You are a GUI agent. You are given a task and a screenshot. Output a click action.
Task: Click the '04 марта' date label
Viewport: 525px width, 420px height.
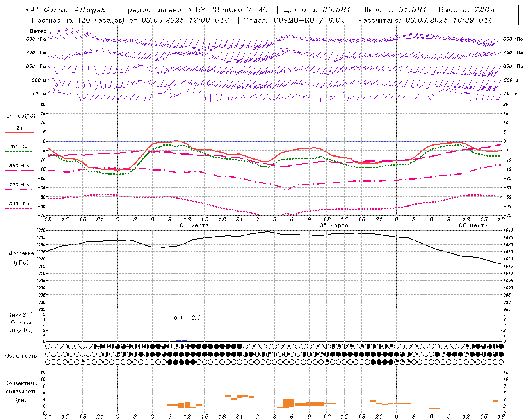[x=194, y=225]
